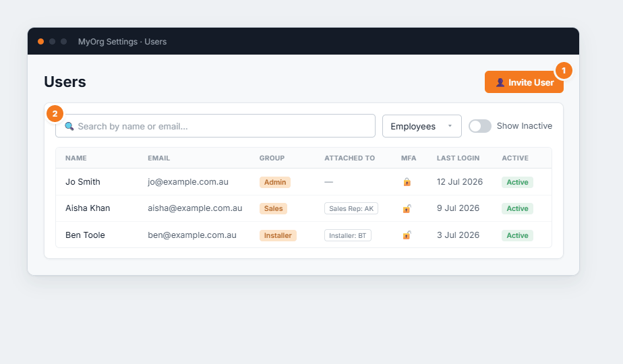Image resolution: width=623 pixels, height=364 pixels.
Task: Click Aisha Khan's Active status badge
Action: click(517, 208)
